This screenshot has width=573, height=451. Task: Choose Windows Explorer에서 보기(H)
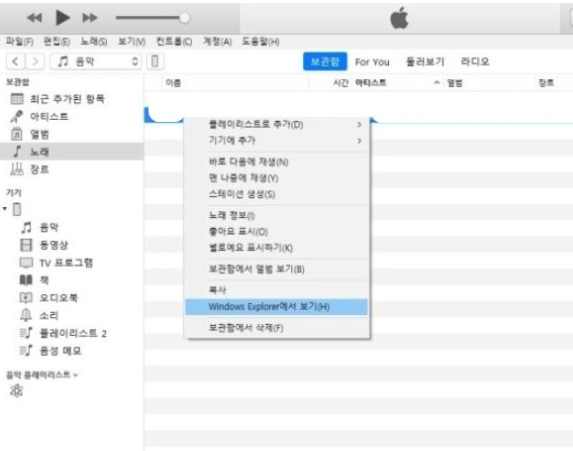pyautogui.click(x=277, y=307)
